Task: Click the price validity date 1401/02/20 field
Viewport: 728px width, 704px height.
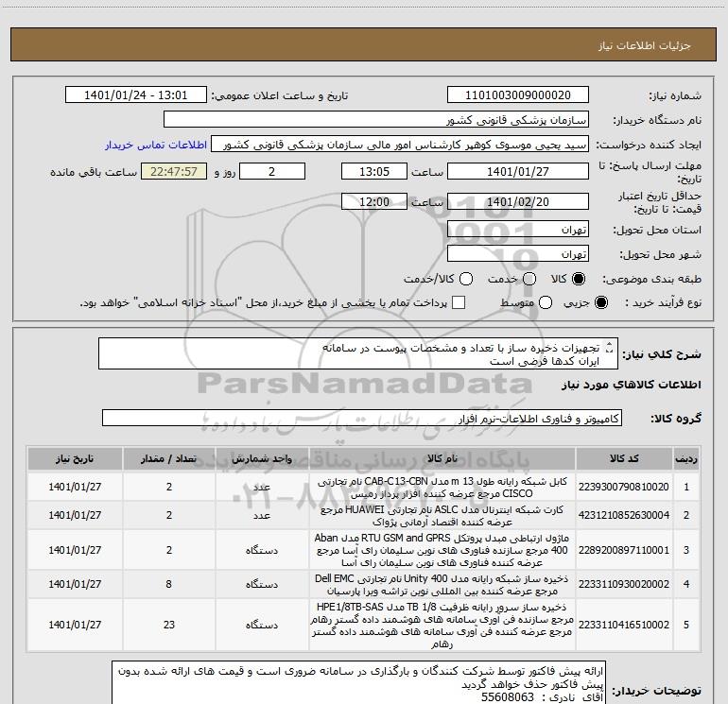Action: (518, 202)
